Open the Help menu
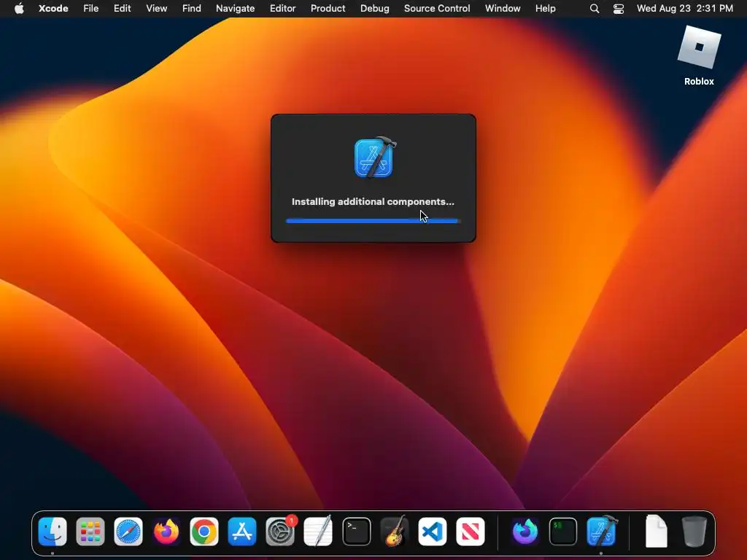747x560 pixels. 545,8
